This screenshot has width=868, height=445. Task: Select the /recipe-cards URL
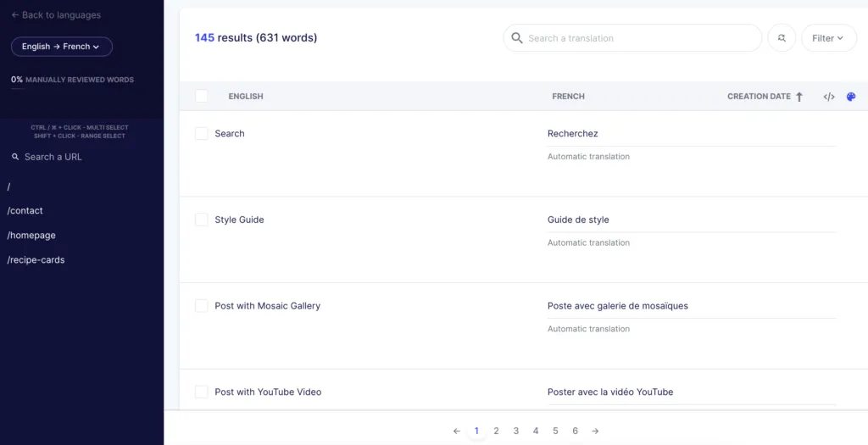tap(36, 260)
